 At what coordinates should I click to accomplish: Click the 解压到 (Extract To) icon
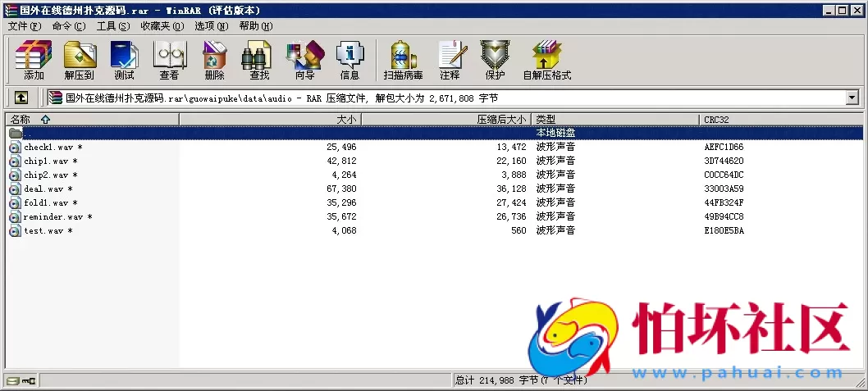80,60
